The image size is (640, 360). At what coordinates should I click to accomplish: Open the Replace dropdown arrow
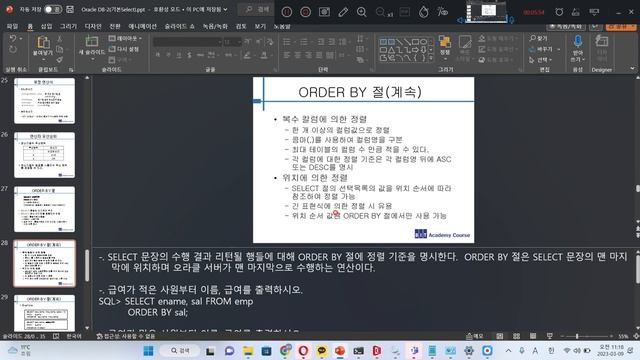click(558, 49)
